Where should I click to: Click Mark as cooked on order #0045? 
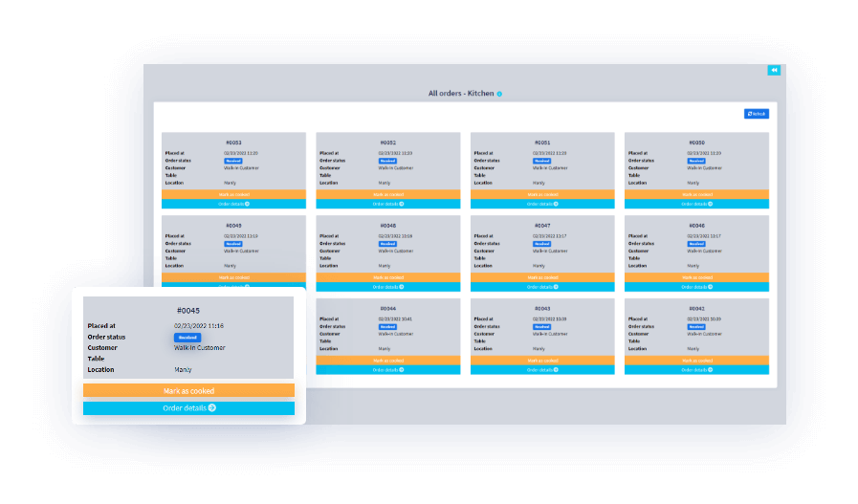(x=188, y=390)
